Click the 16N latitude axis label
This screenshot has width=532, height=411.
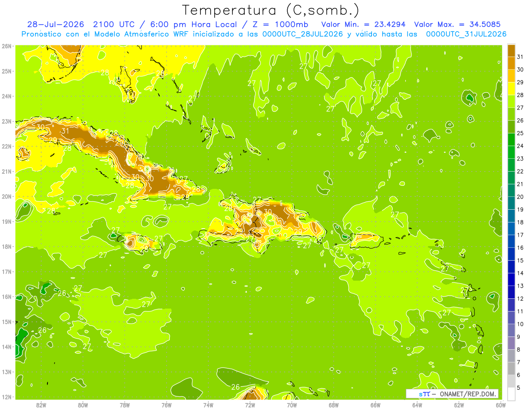click(x=6, y=297)
